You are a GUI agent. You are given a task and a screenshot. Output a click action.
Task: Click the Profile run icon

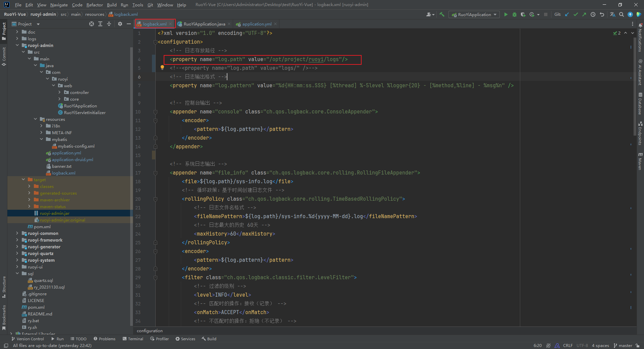point(532,14)
